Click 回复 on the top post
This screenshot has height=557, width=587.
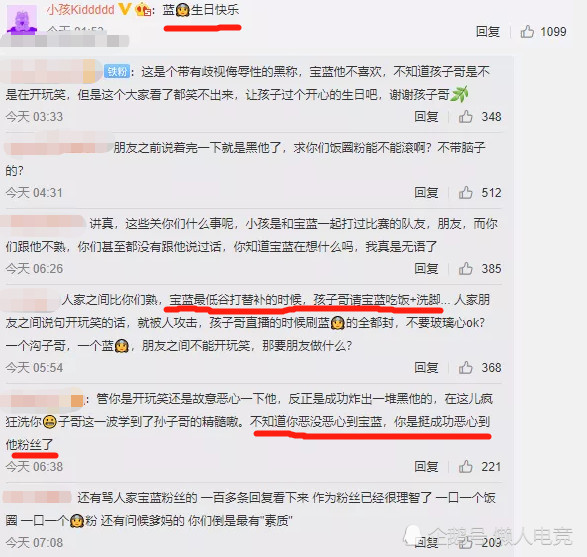(x=488, y=32)
